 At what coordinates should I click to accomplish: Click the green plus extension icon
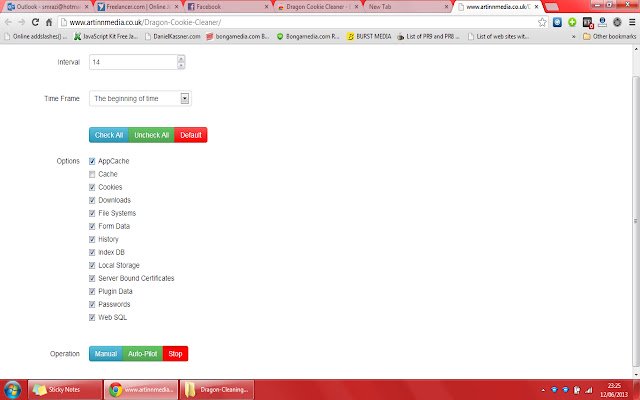point(572,22)
